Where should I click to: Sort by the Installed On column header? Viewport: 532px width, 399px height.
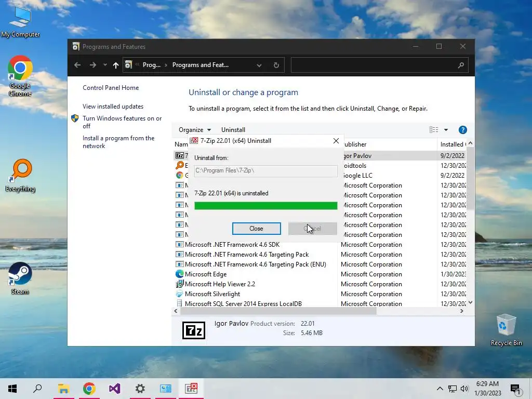[453, 144]
